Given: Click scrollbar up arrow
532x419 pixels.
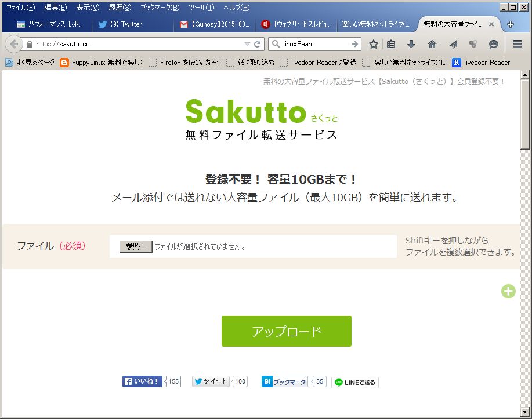Looking at the screenshot, I should click(x=524, y=75).
